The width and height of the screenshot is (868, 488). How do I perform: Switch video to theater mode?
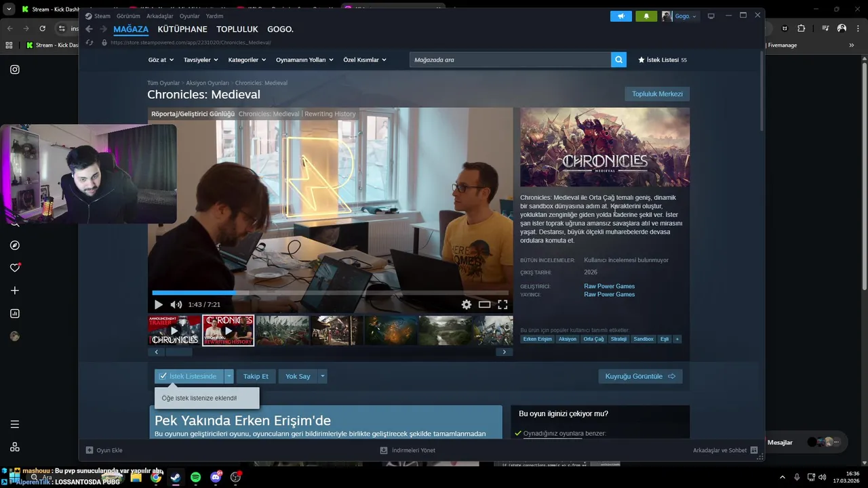tap(484, 305)
